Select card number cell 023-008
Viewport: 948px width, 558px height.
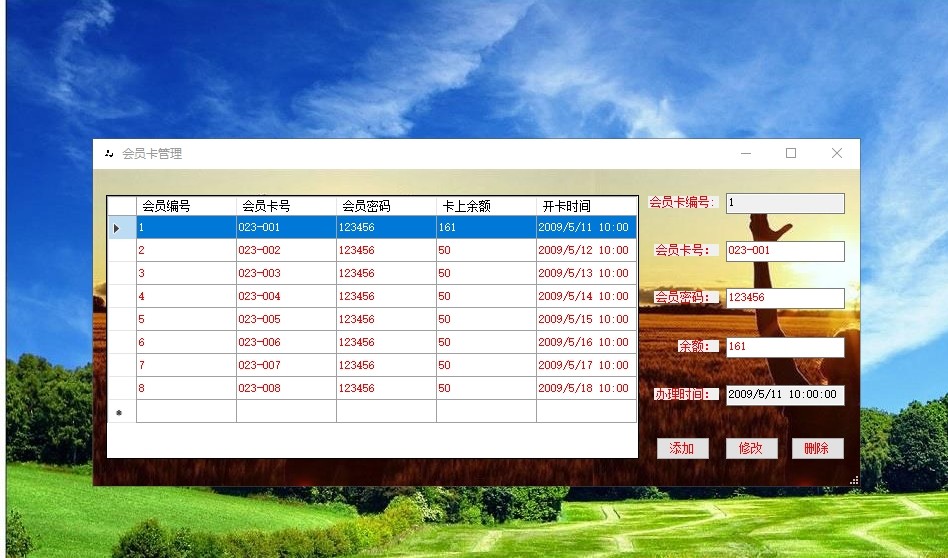click(x=287, y=388)
